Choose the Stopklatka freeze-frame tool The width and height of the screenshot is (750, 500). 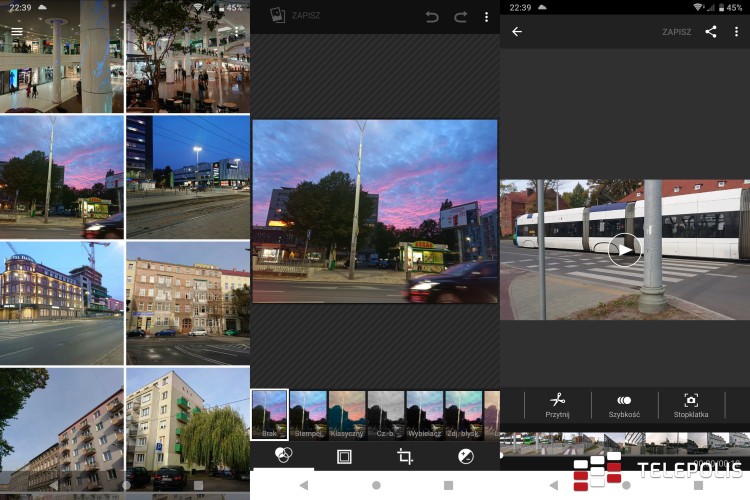click(691, 405)
